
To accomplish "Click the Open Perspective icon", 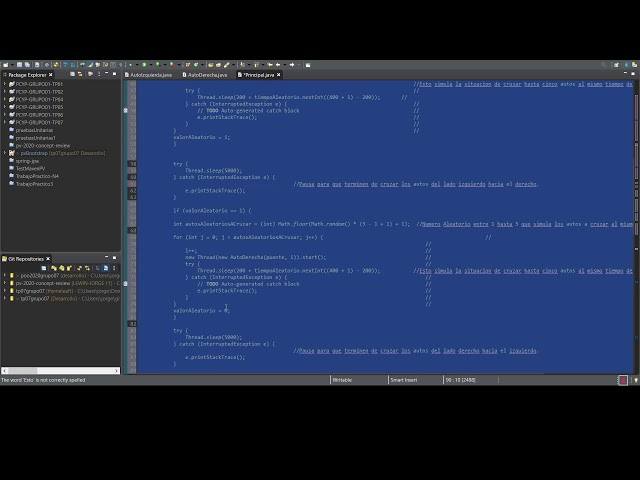I will click(x=616, y=65).
